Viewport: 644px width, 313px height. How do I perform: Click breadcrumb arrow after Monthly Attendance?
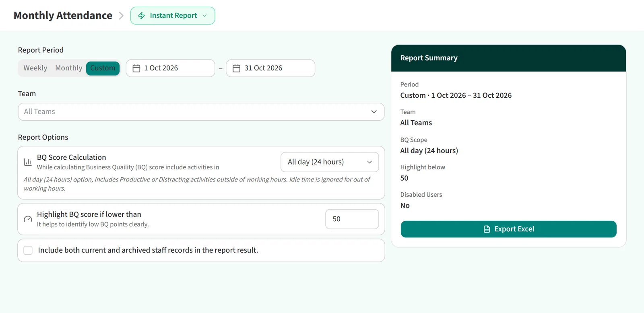(x=121, y=16)
